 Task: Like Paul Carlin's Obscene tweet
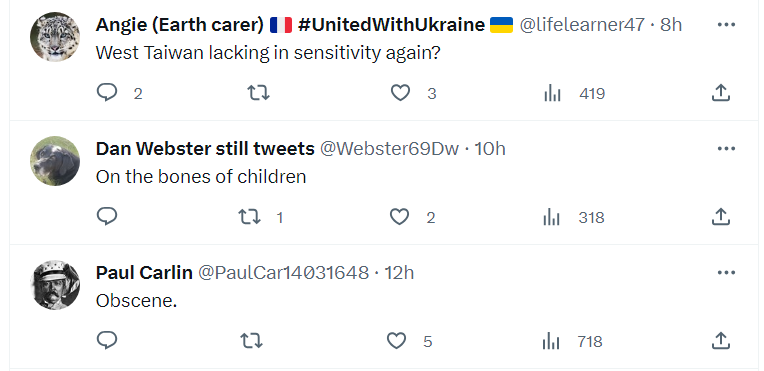pos(396,341)
